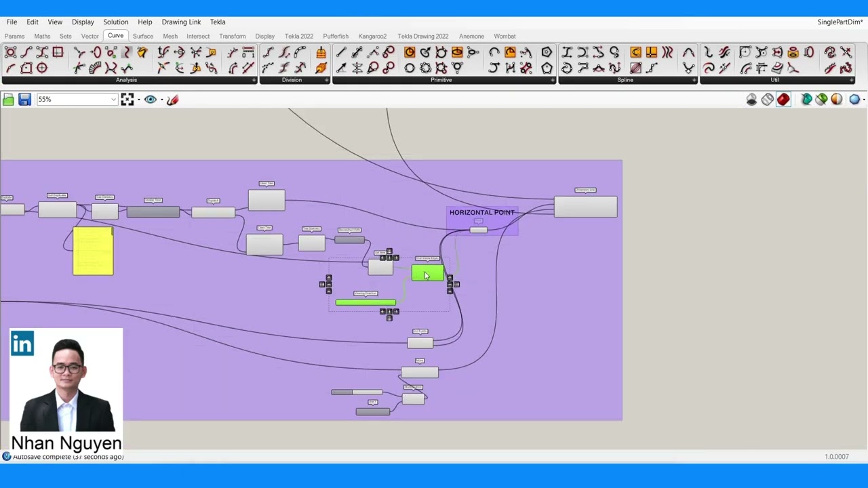Switch to the Kangaroo2 tab
Screen dimensions: 868x488
click(x=372, y=36)
